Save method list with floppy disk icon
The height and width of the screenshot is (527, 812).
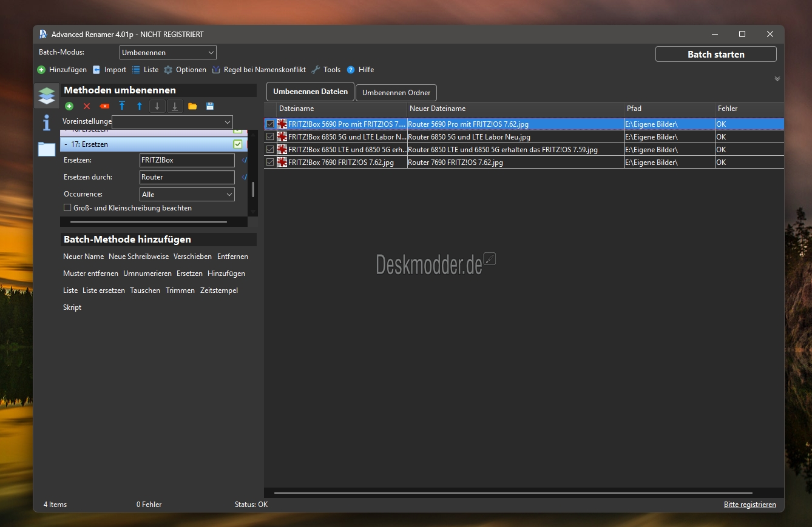210,106
